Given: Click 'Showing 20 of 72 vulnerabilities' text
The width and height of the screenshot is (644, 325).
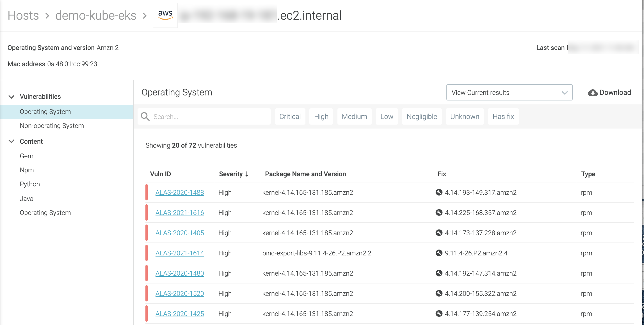Looking at the screenshot, I should click(191, 145).
